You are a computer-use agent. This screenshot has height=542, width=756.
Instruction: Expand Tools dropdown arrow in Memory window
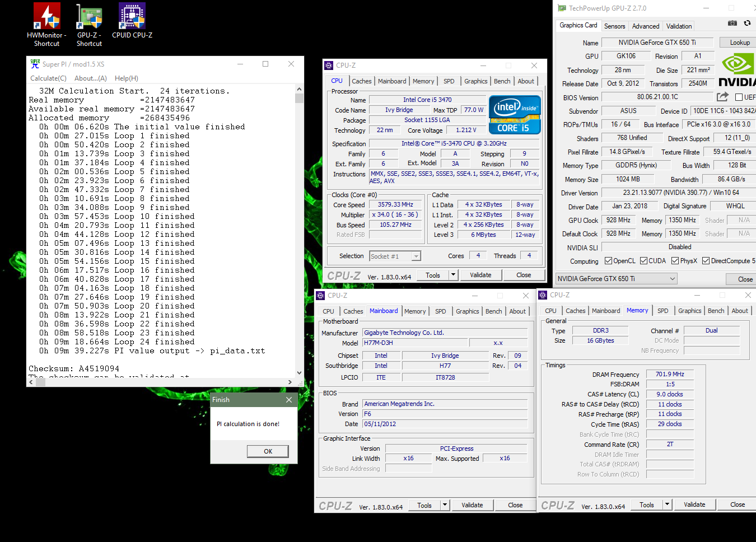tap(668, 504)
